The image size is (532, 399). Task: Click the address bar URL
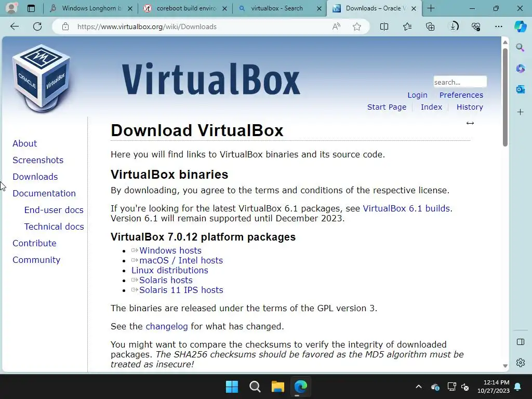pos(147,26)
